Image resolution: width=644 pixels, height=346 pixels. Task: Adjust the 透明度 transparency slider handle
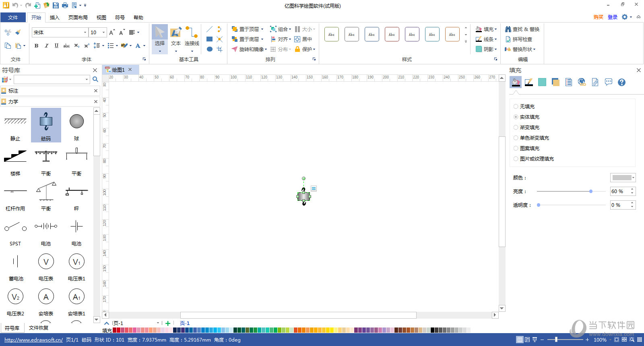point(539,205)
